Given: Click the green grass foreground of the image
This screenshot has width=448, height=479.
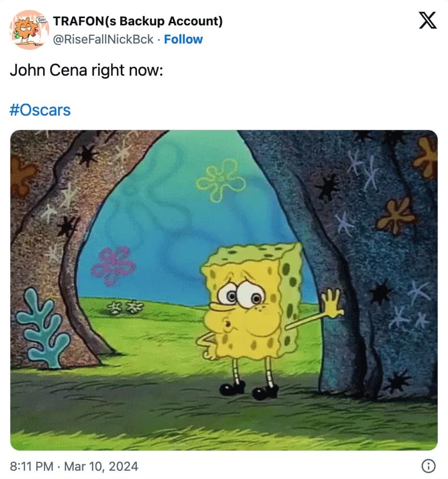Looking at the screenshot, I should [156, 410].
